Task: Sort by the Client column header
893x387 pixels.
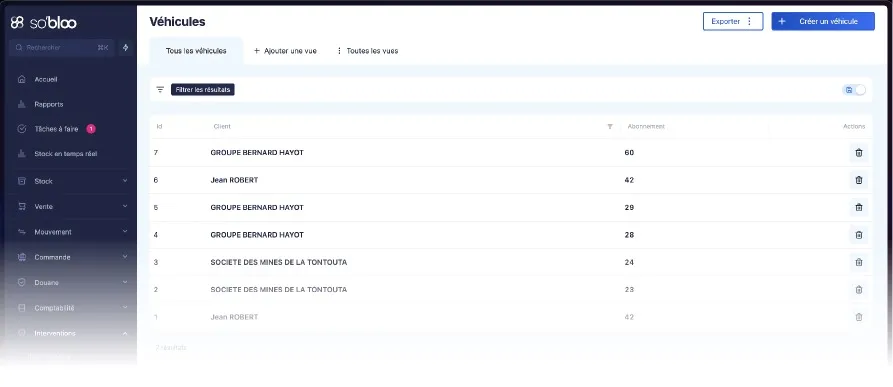Action: click(222, 126)
